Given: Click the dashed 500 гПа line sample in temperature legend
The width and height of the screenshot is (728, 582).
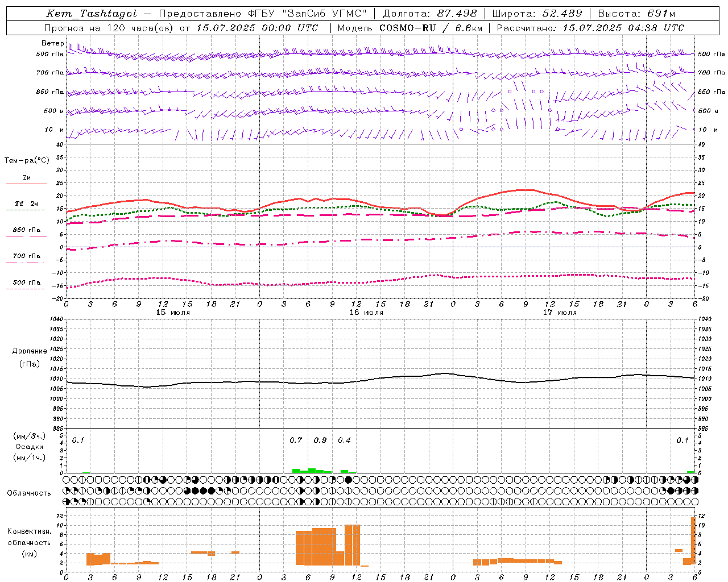Looking at the screenshot, I should point(25,289).
